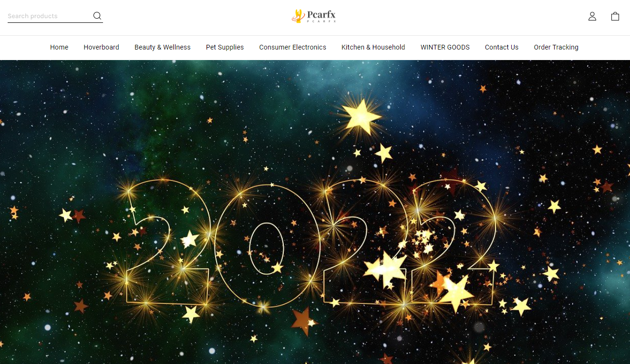The height and width of the screenshot is (364, 630).
Task: Click the magnifying glass search icon
Action: pyautogui.click(x=97, y=16)
